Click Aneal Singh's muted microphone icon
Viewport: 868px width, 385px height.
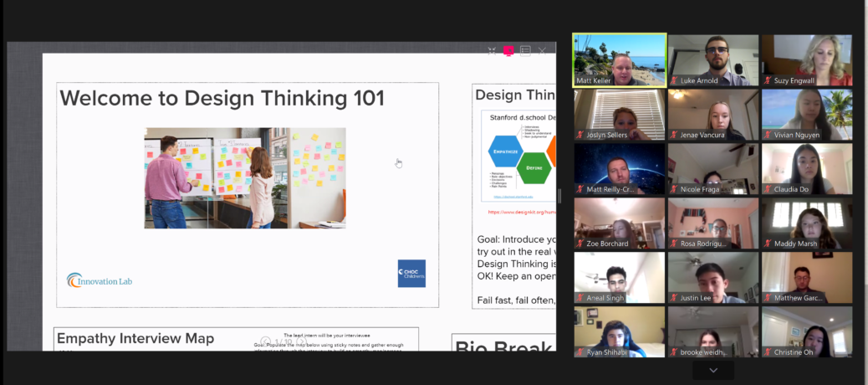tap(580, 298)
